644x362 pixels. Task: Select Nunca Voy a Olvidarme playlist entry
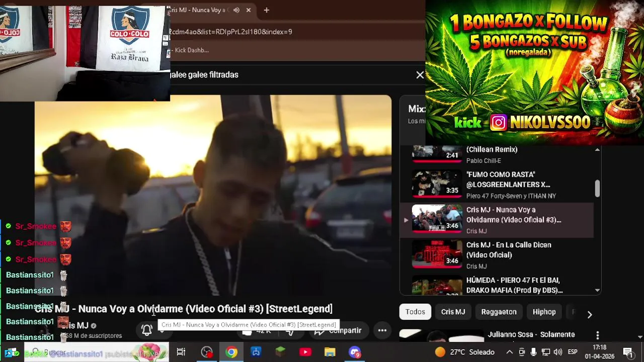tap(497, 220)
